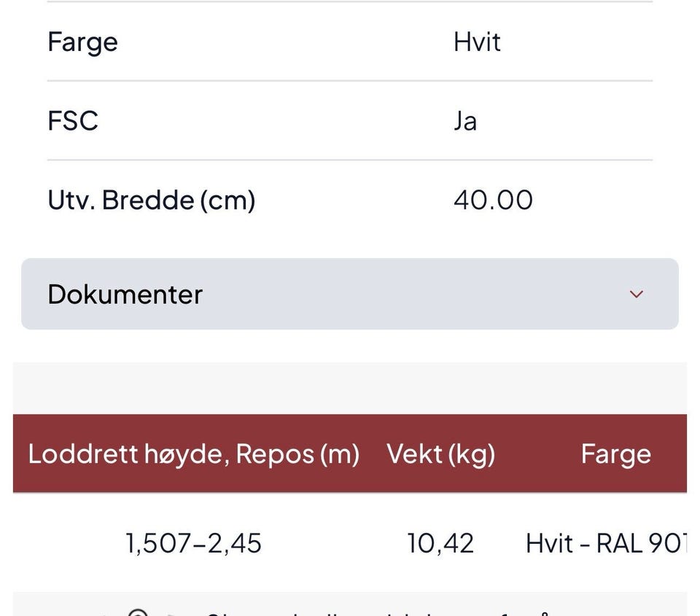Click the divider line below the Farge row
The height and width of the screenshot is (616, 700).
[x=350, y=81]
